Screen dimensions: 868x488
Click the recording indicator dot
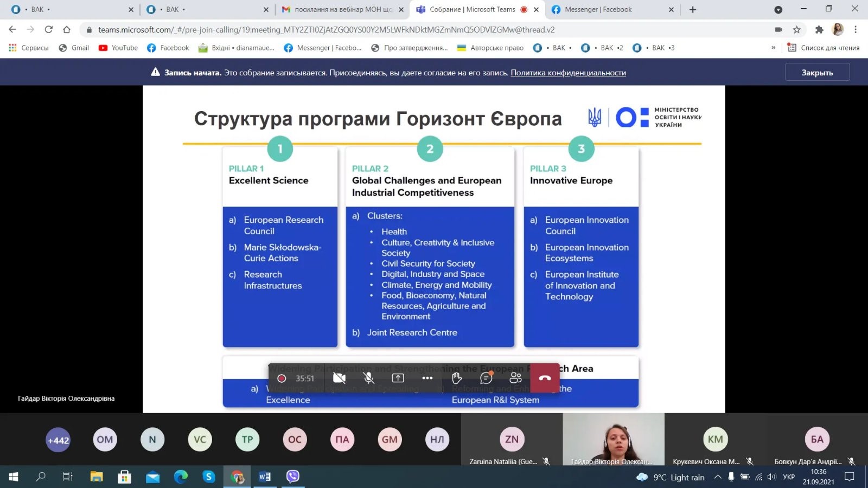pyautogui.click(x=282, y=378)
